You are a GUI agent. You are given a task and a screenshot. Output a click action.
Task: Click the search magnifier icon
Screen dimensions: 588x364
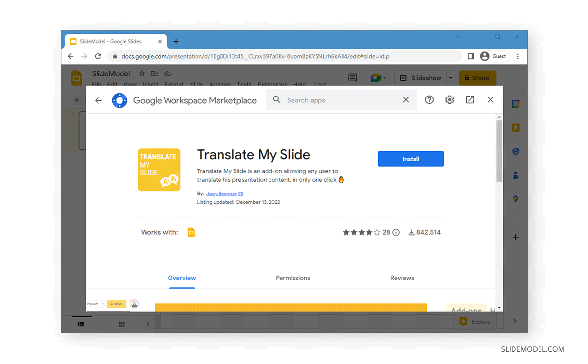coord(277,100)
